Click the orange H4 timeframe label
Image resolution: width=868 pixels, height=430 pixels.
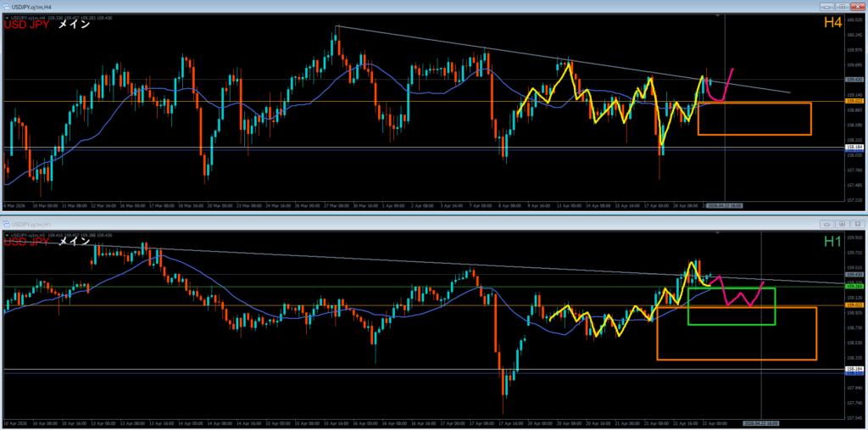[x=833, y=23]
